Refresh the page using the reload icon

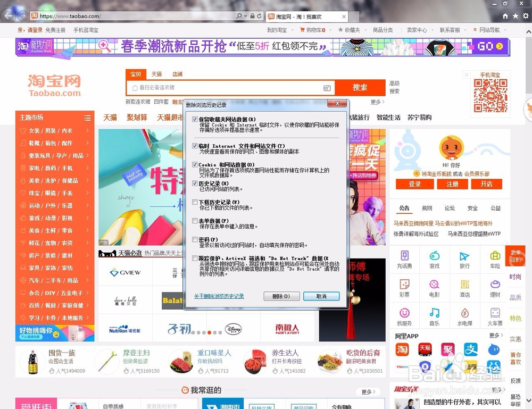259,16
